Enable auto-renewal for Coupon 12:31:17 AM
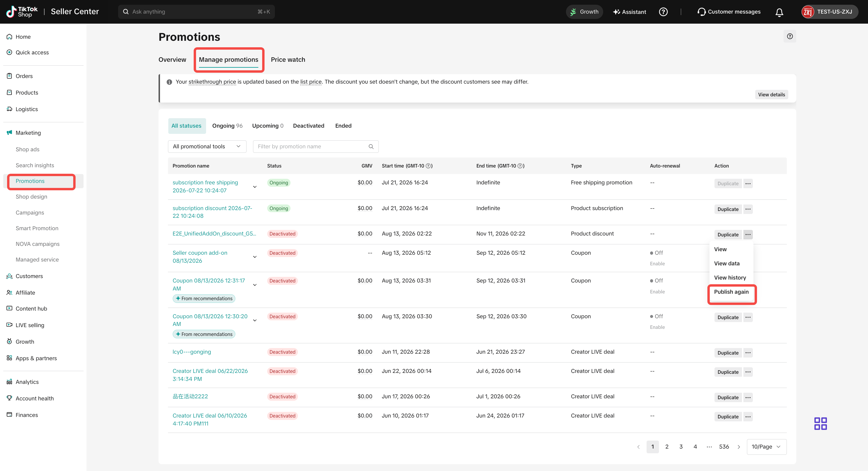 [657, 292]
